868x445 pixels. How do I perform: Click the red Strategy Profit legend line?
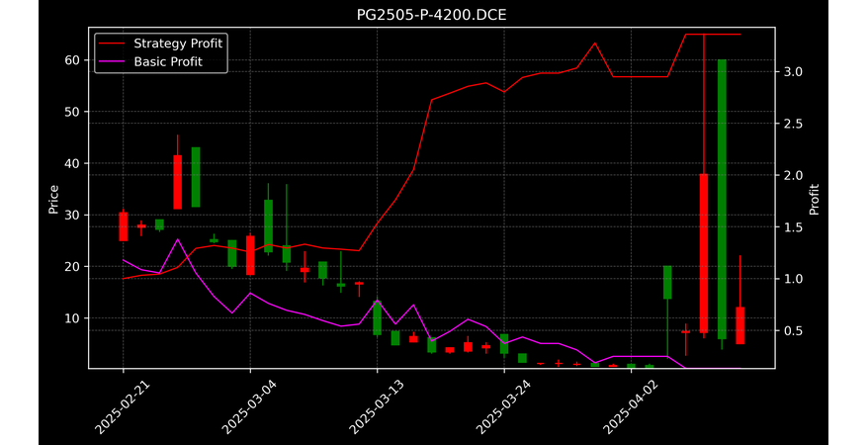(x=113, y=44)
